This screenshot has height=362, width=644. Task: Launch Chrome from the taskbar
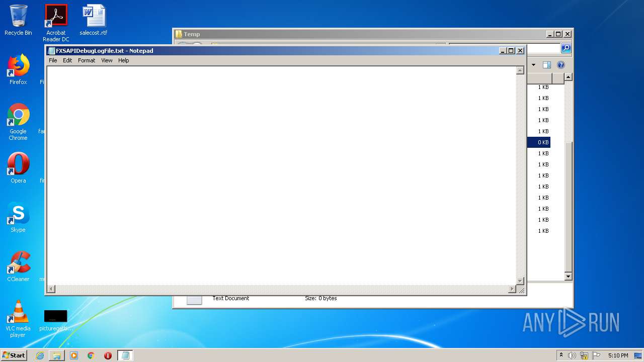[x=91, y=355]
